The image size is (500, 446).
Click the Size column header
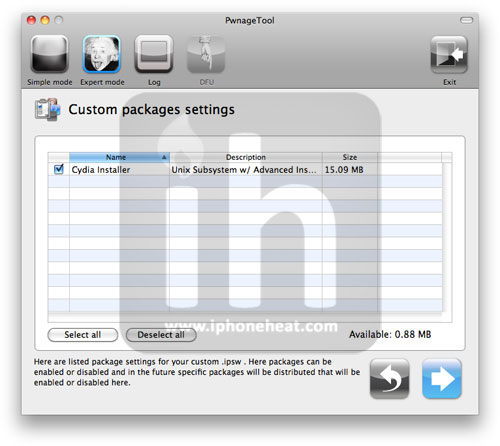(350, 157)
